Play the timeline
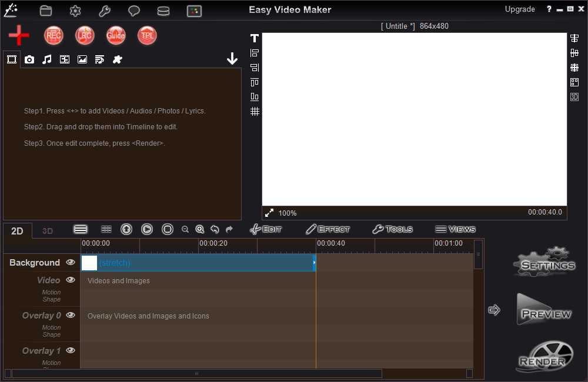588x382 pixels. (x=147, y=229)
